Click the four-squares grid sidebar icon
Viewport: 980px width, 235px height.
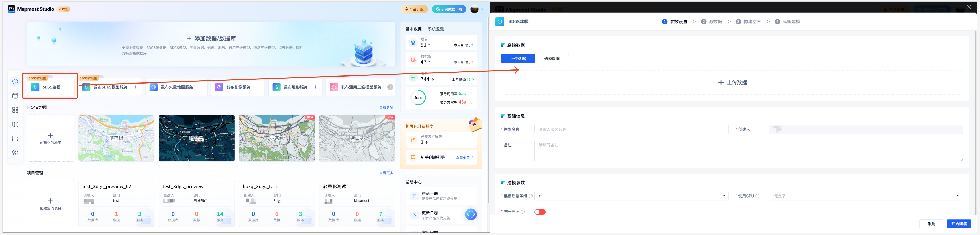(x=15, y=110)
